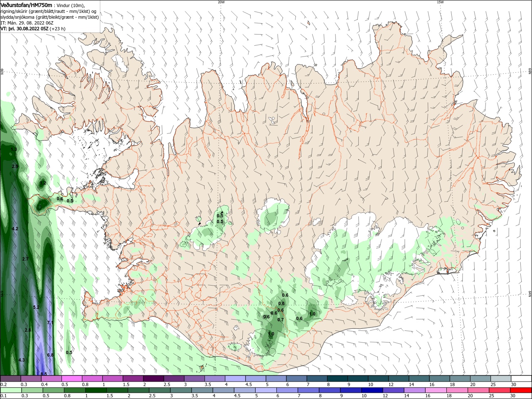
Task: Select bottom-row blue swatch between 8 and 9
Action: [330, 390]
